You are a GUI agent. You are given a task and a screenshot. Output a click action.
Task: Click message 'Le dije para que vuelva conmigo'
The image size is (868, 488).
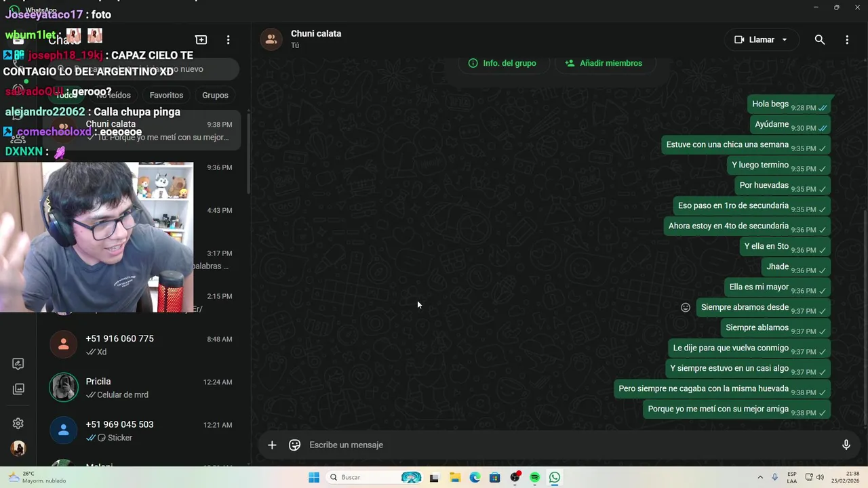[x=750, y=348]
